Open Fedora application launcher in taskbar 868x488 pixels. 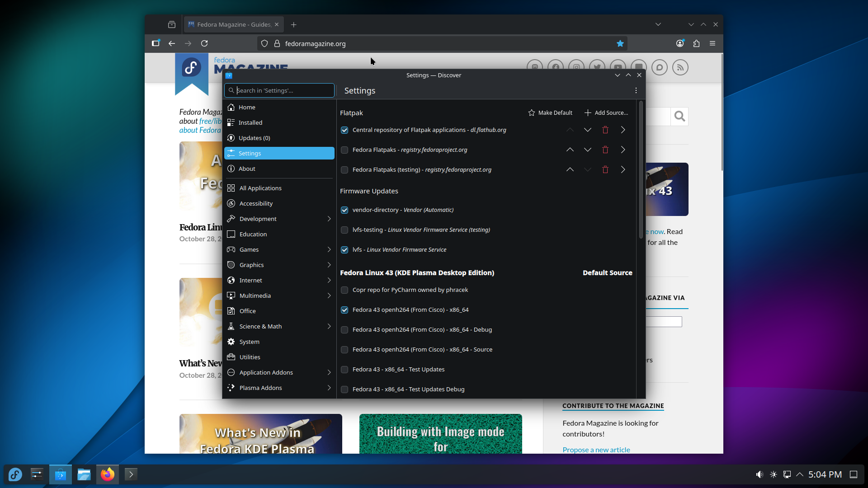15,474
